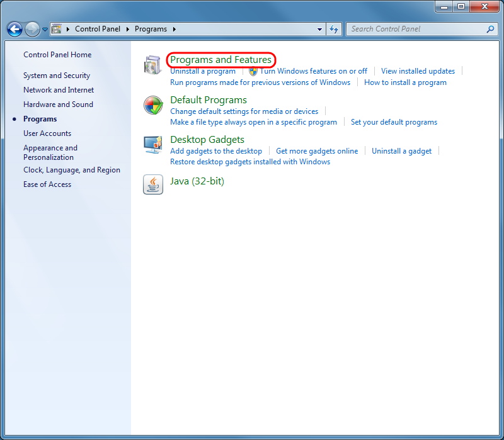Expand the arrow after Control Panel breadcrumb

pyautogui.click(x=128, y=29)
